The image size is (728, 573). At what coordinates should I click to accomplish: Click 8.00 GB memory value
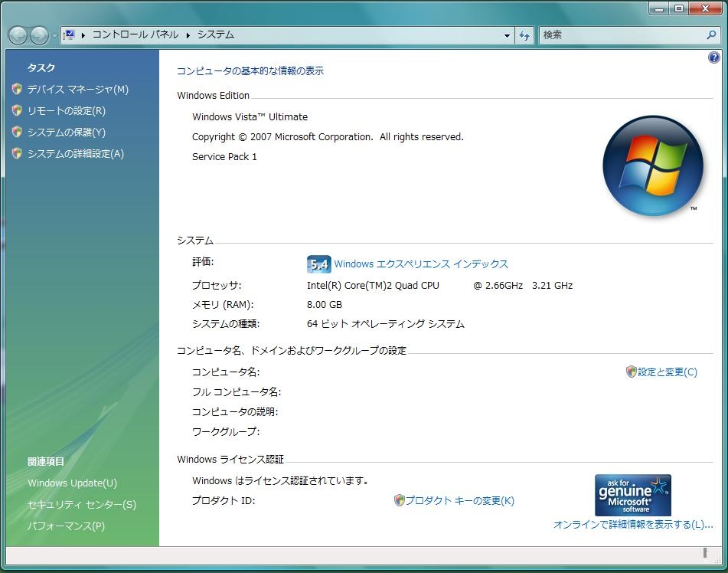(x=325, y=305)
